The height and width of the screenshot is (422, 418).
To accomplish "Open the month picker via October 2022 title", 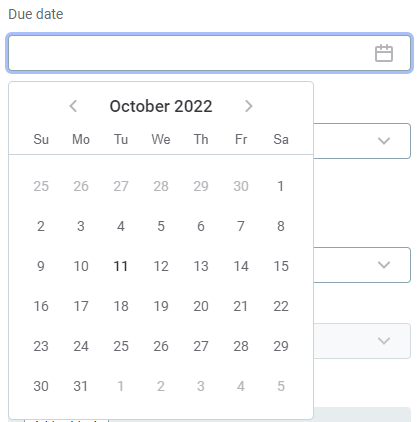I will (x=161, y=106).
